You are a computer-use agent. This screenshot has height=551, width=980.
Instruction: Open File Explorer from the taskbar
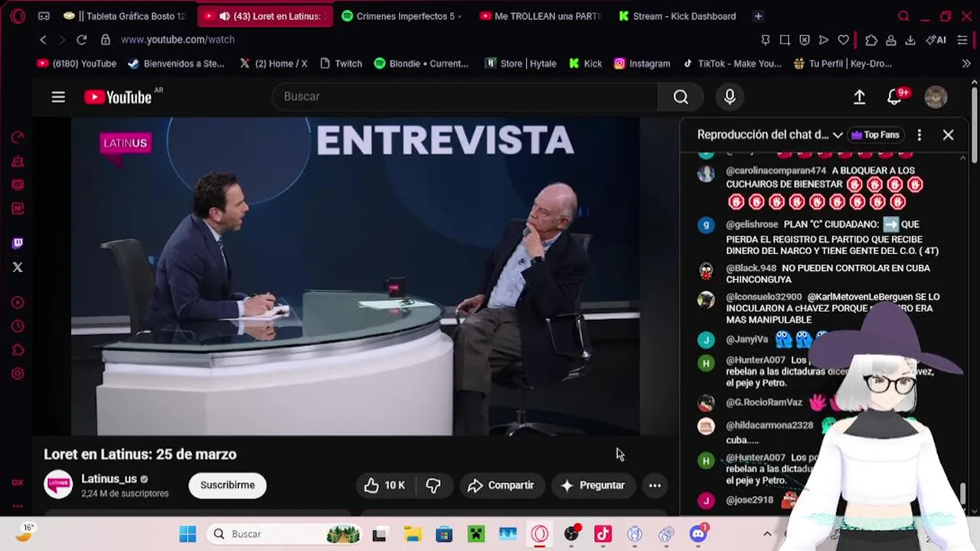(412, 534)
